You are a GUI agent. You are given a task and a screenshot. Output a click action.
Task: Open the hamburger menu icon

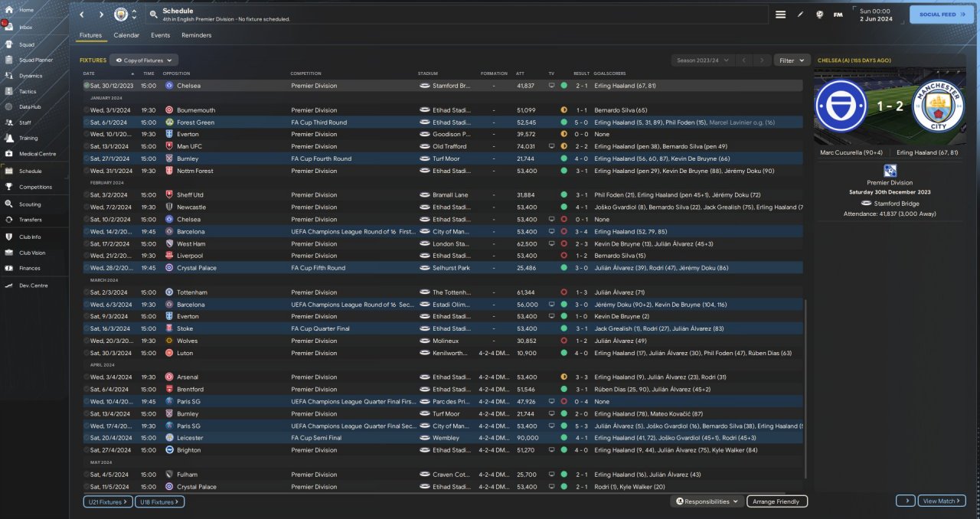click(x=780, y=15)
